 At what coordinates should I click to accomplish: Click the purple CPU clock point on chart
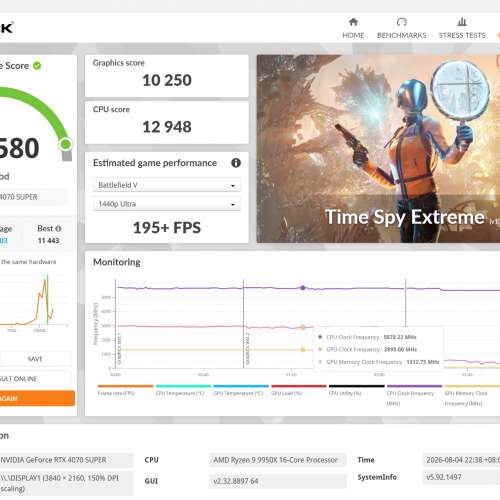pos(303,288)
